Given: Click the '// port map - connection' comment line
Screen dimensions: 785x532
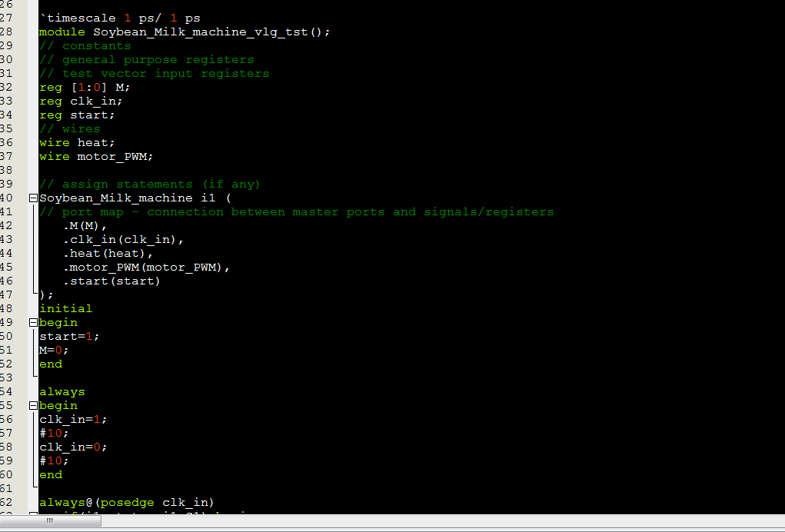Looking at the screenshot, I should 297,212.
